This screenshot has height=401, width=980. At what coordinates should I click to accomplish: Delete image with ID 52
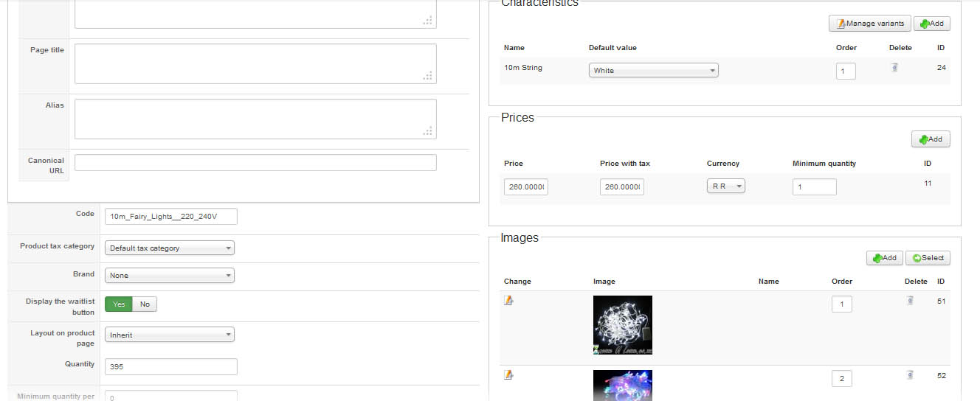[910, 375]
